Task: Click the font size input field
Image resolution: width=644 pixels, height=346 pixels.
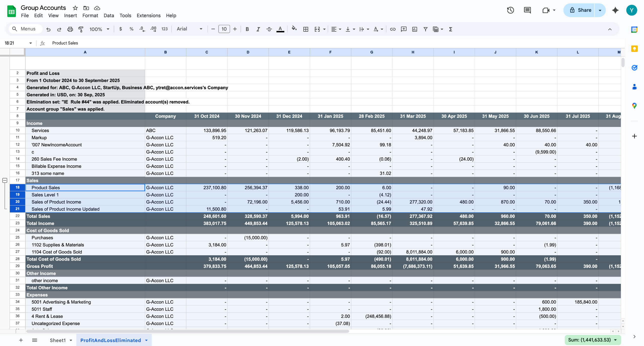Action: (x=224, y=29)
